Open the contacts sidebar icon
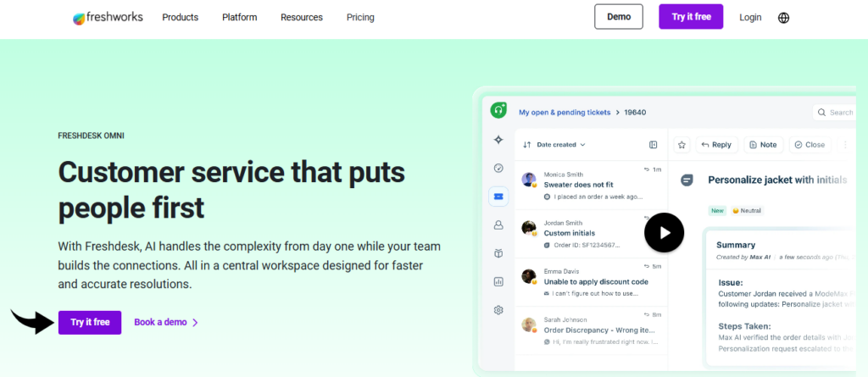Viewport: 868px width, 377px height. [498, 225]
